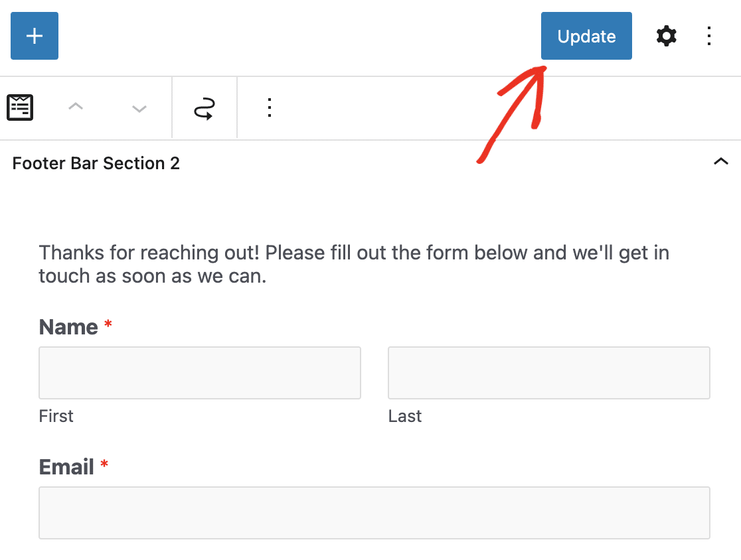Open the editor options three-dot menu
This screenshot has height=560, width=741.
[x=709, y=36]
